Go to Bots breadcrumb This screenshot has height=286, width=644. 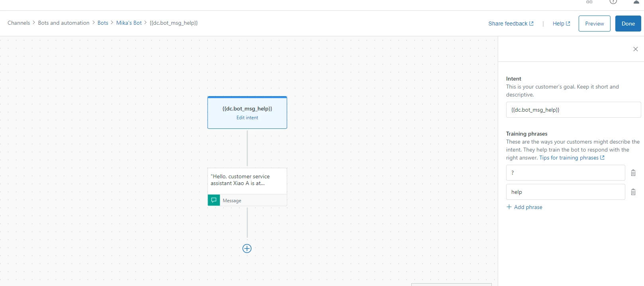pyautogui.click(x=103, y=23)
